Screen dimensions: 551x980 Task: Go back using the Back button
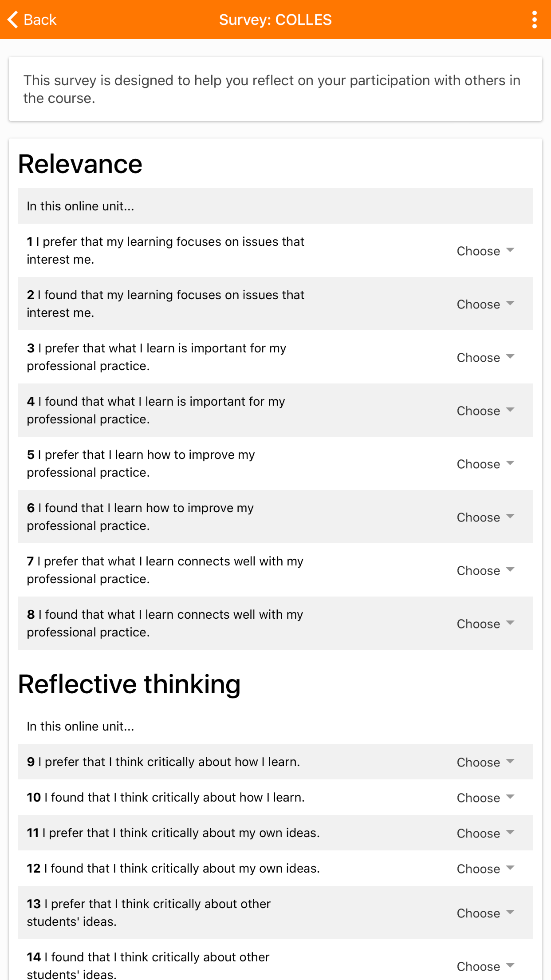pyautogui.click(x=32, y=20)
